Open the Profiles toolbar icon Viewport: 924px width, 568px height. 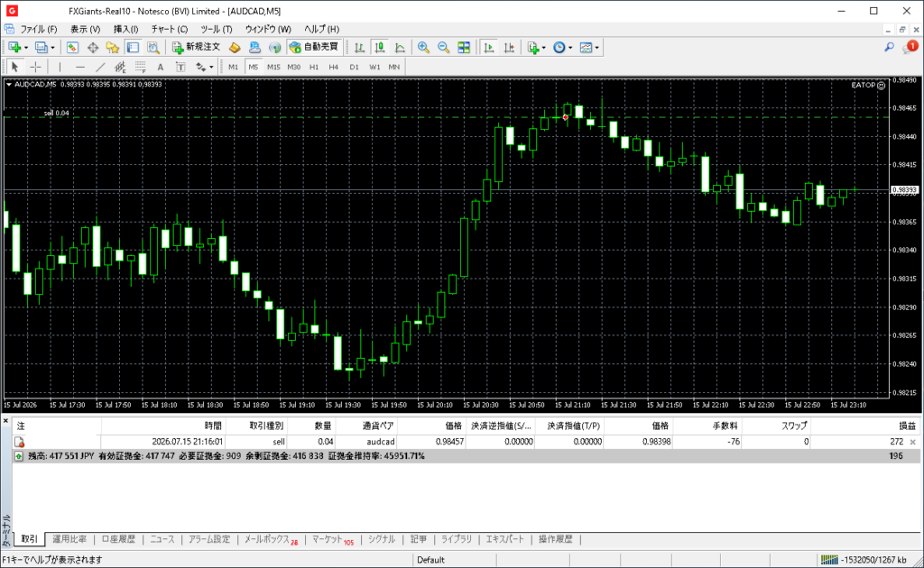tap(41, 48)
